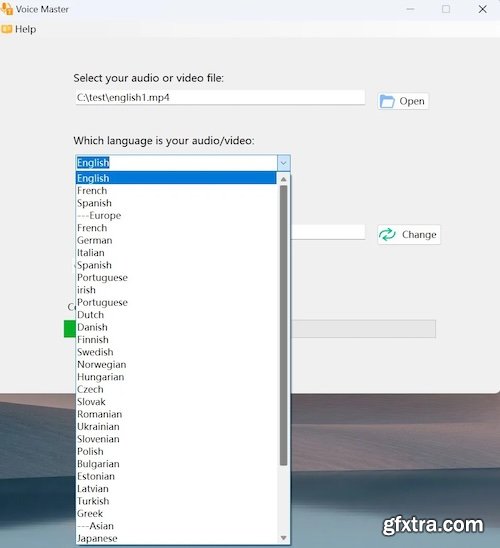The height and width of the screenshot is (548, 500).
Task: Click the Change output button
Action: (409, 235)
